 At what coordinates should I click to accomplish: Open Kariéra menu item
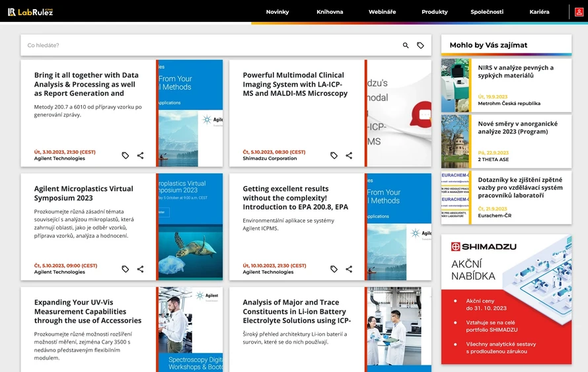539,12
